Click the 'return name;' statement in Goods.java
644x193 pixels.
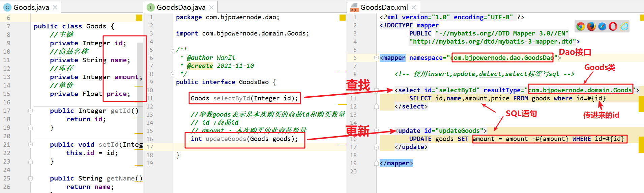click(90, 187)
